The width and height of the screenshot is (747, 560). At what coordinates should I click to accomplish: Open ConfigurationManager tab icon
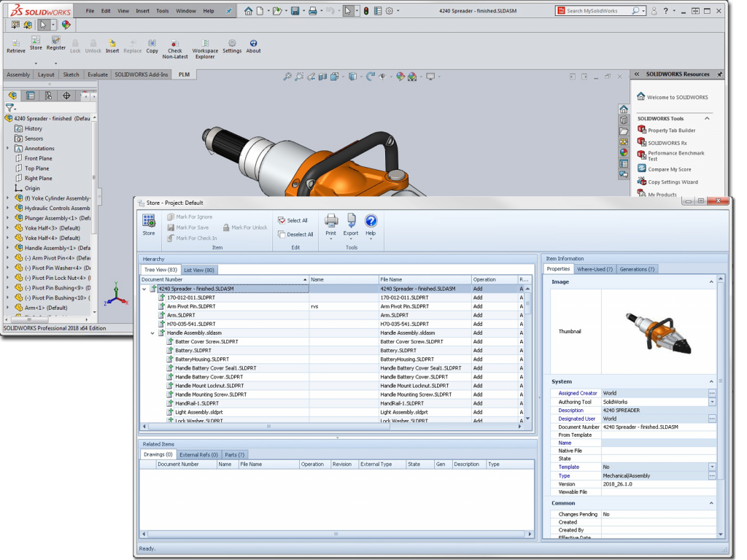point(48,96)
